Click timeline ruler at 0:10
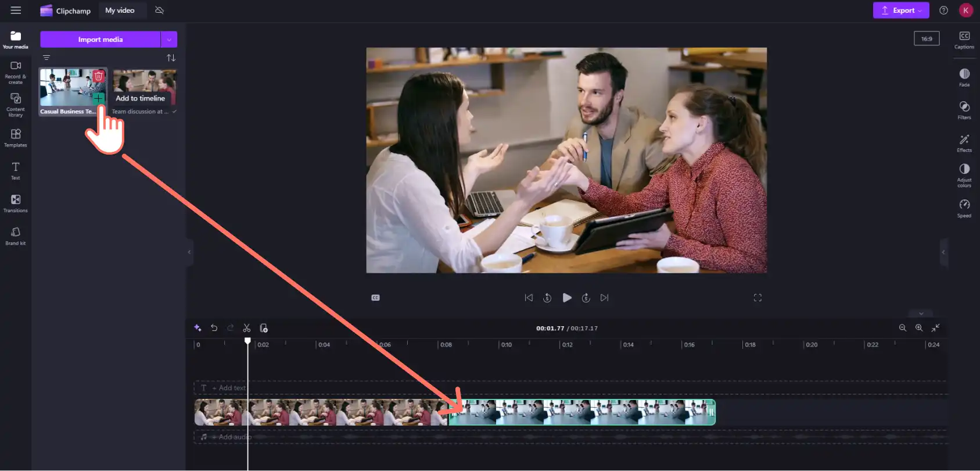Image resolution: width=980 pixels, height=471 pixels. [x=506, y=345]
